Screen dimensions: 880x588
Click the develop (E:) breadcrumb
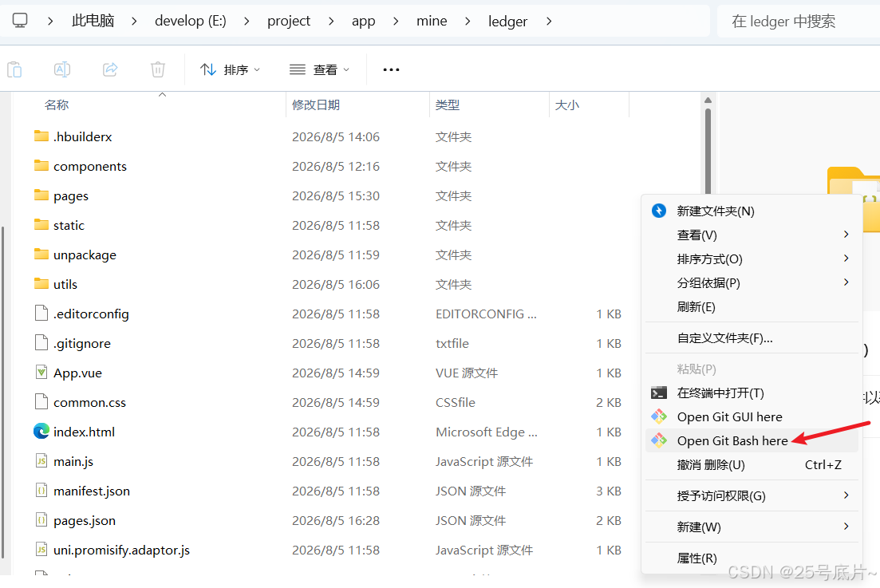(190, 22)
